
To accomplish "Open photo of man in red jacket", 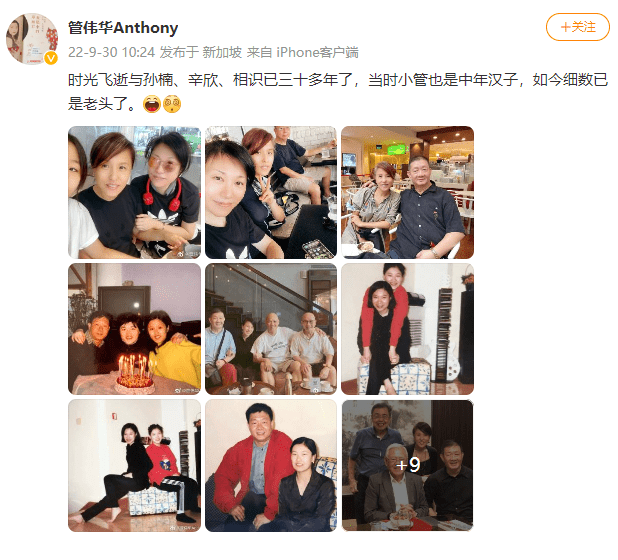I will point(271,465).
